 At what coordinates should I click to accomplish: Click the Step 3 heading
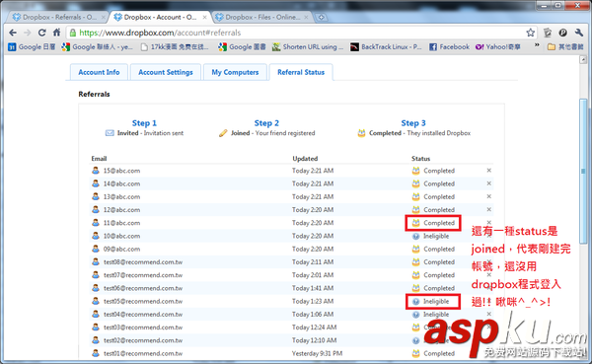413,123
